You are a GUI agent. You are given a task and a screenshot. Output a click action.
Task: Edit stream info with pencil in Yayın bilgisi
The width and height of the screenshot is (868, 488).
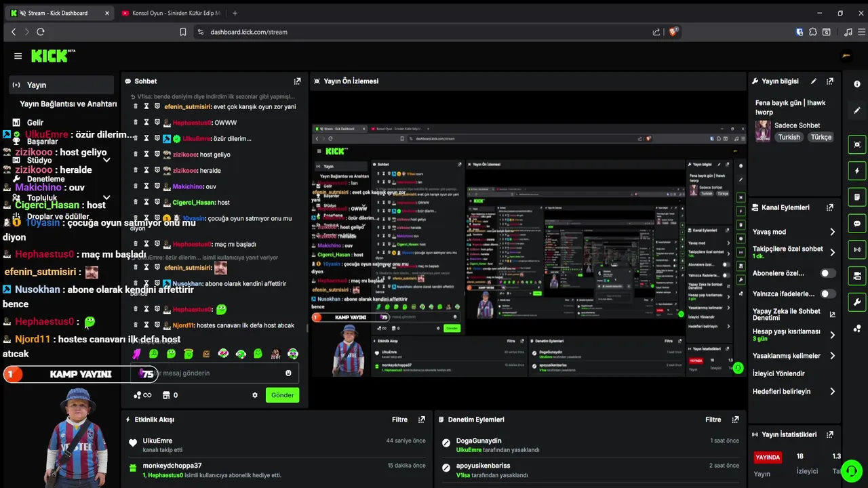tap(814, 81)
